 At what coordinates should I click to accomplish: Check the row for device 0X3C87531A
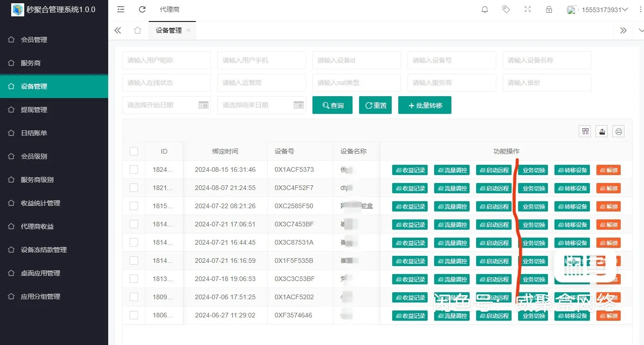click(x=134, y=242)
